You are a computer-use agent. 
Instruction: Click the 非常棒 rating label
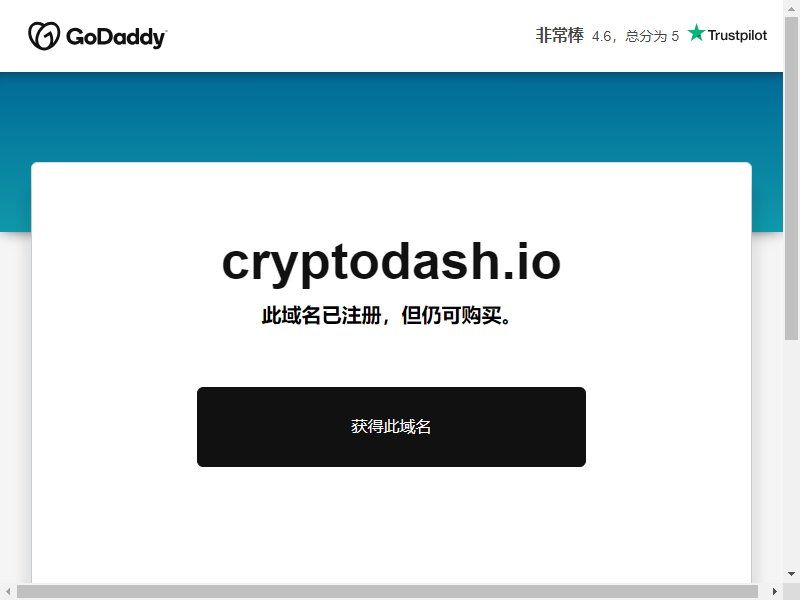(x=559, y=35)
